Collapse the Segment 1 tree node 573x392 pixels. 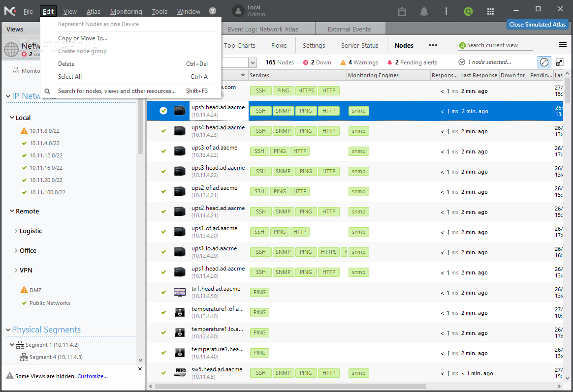pos(12,345)
